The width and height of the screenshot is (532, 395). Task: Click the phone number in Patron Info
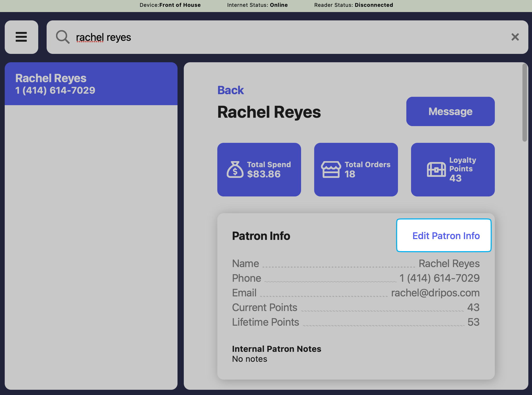[x=439, y=278]
